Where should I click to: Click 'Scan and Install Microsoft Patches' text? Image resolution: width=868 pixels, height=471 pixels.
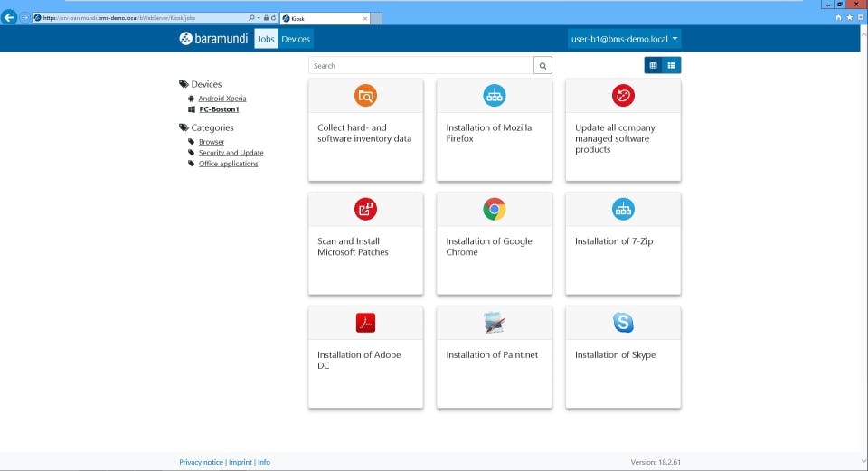[353, 246]
